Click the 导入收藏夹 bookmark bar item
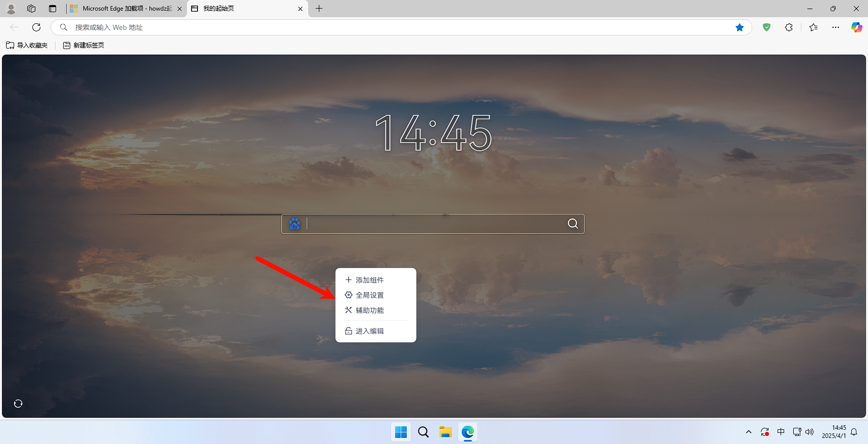Screen dimensions: 868x444 click(x=27, y=45)
